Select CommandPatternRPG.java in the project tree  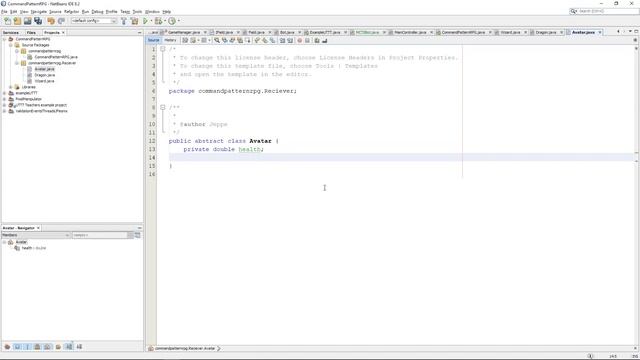click(56, 57)
